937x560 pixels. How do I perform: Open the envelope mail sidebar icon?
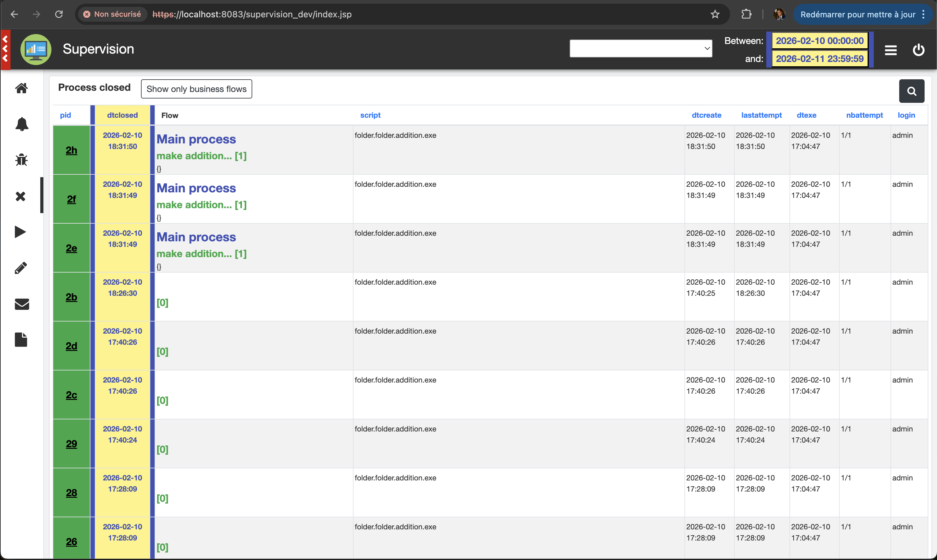pyautogui.click(x=21, y=304)
